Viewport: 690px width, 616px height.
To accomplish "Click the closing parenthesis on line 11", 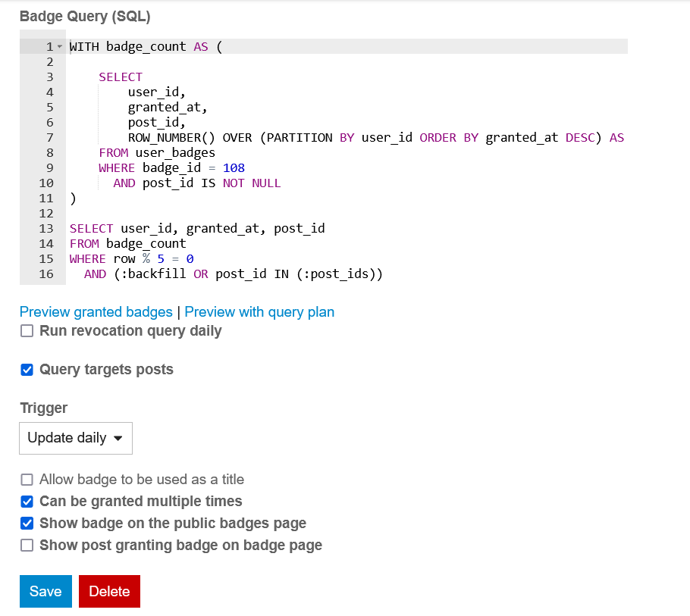I will (x=73, y=199).
